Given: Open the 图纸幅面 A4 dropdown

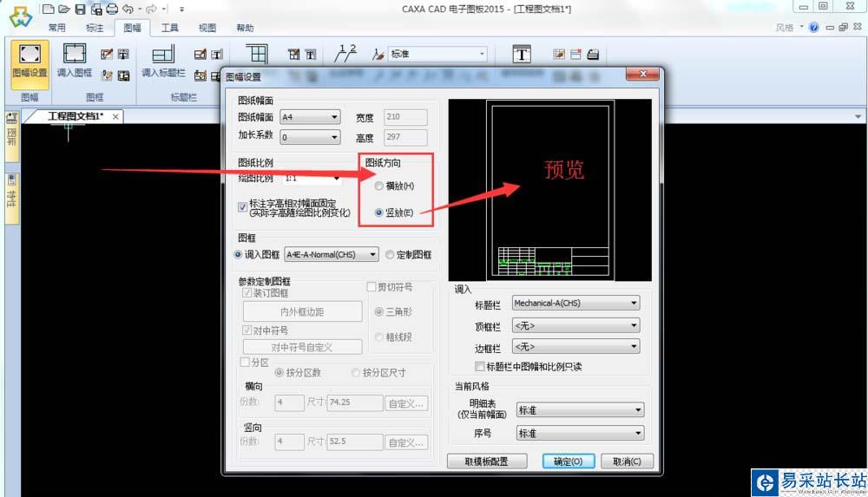Looking at the screenshot, I should tap(310, 117).
